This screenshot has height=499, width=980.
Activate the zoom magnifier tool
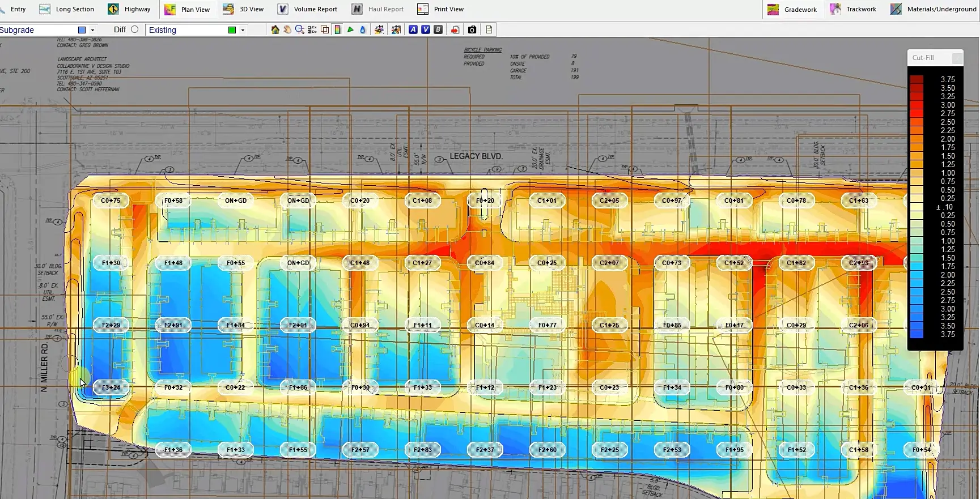(x=299, y=30)
